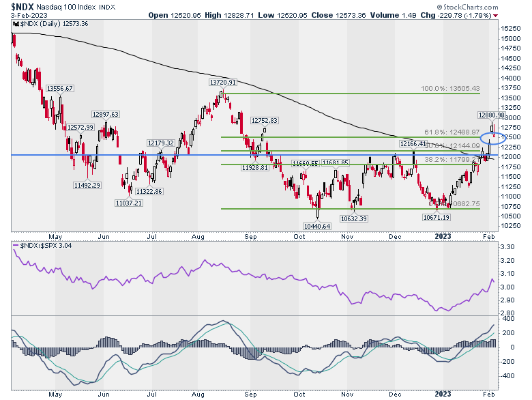Click the 13000 tick on price axis
Viewport: 532px width, 400px height.
pos(511,118)
